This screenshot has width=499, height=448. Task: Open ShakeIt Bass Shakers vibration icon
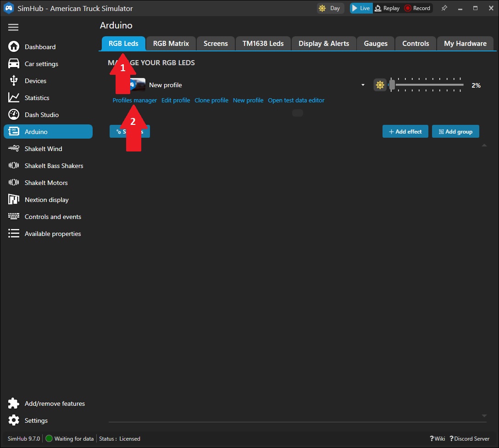click(x=14, y=165)
